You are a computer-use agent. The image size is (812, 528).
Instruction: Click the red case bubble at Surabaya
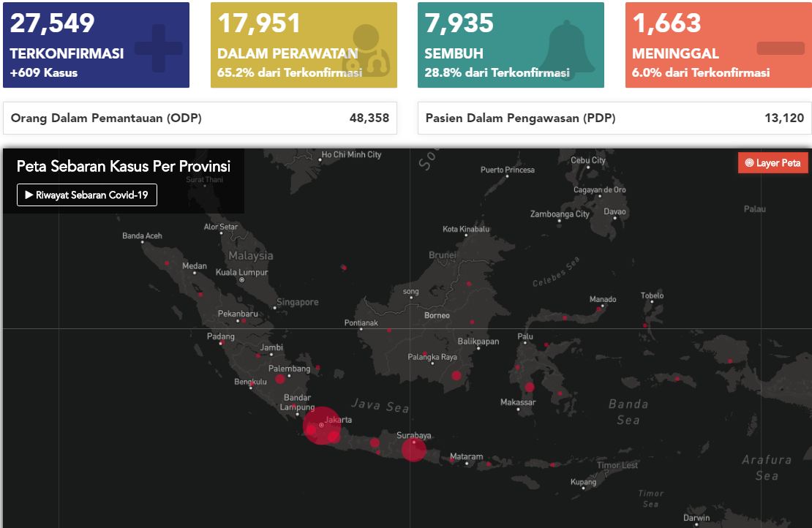click(414, 449)
